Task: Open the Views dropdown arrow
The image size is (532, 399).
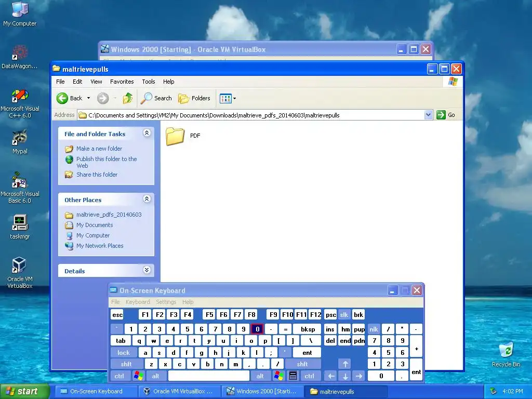Action: tap(234, 98)
